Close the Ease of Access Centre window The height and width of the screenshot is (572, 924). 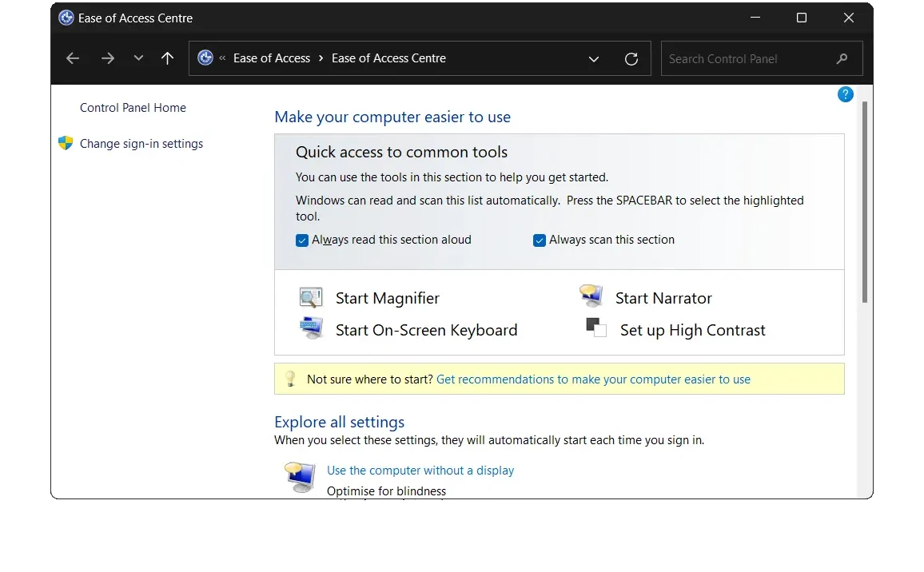point(849,18)
